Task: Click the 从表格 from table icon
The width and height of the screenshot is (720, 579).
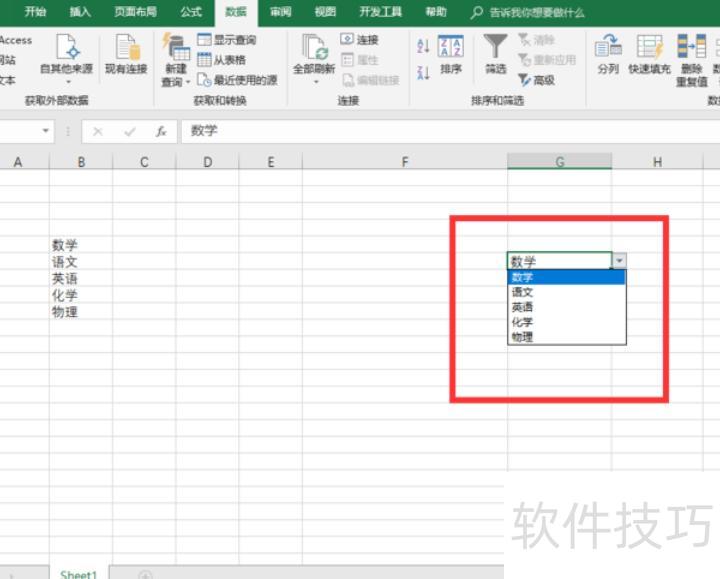Action: point(204,60)
